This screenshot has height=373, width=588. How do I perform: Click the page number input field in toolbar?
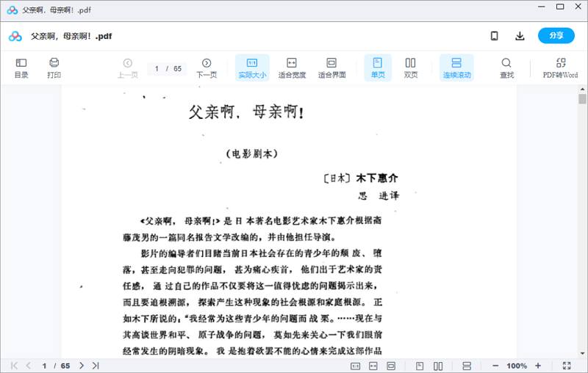(157, 68)
